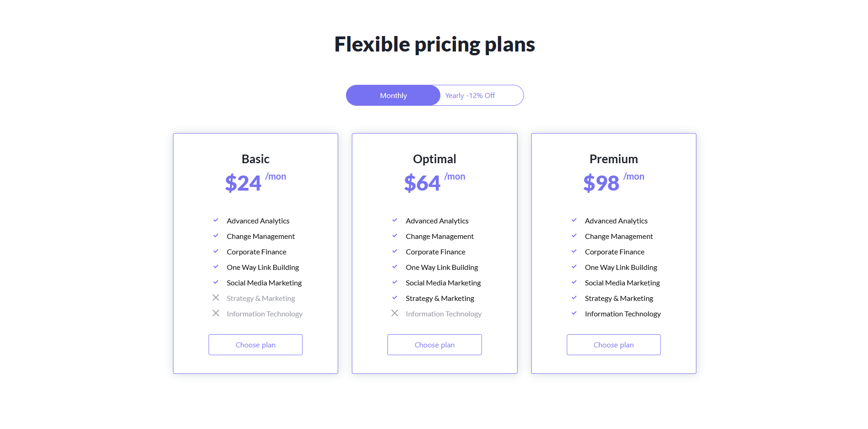Switch billing to Monthly
The width and height of the screenshot is (868, 429).
[x=393, y=95]
